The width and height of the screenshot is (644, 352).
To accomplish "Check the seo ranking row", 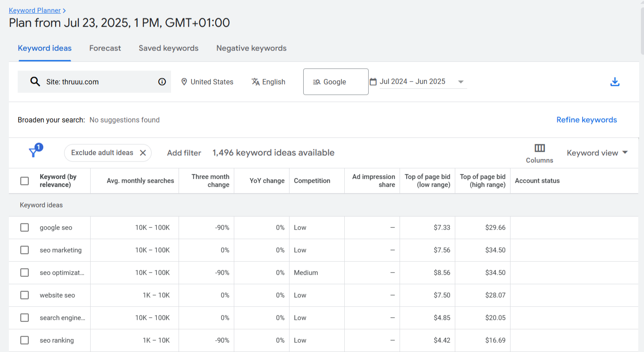I will point(25,340).
